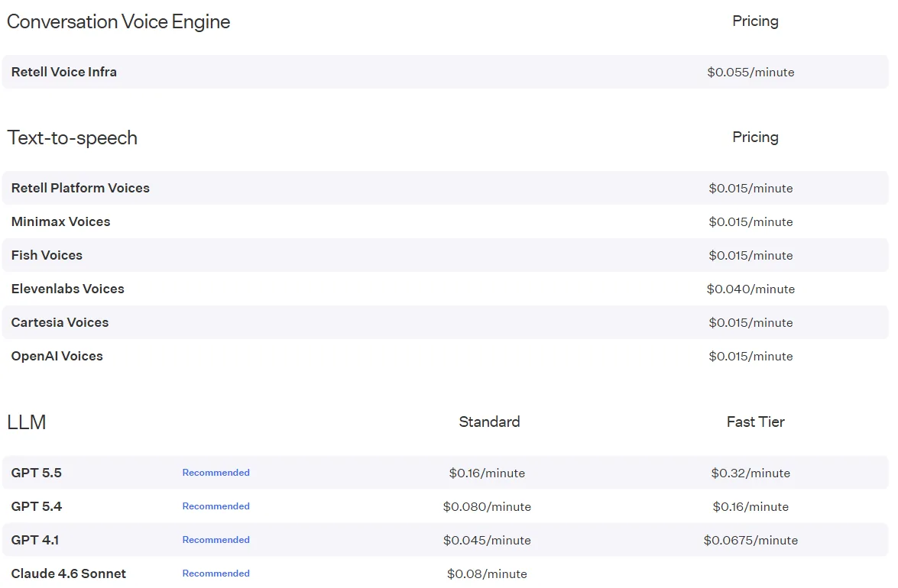Image resolution: width=898 pixels, height=588 pixels.
Task: Click the price for Fish Voices
Action: click(x=750, y=256)
